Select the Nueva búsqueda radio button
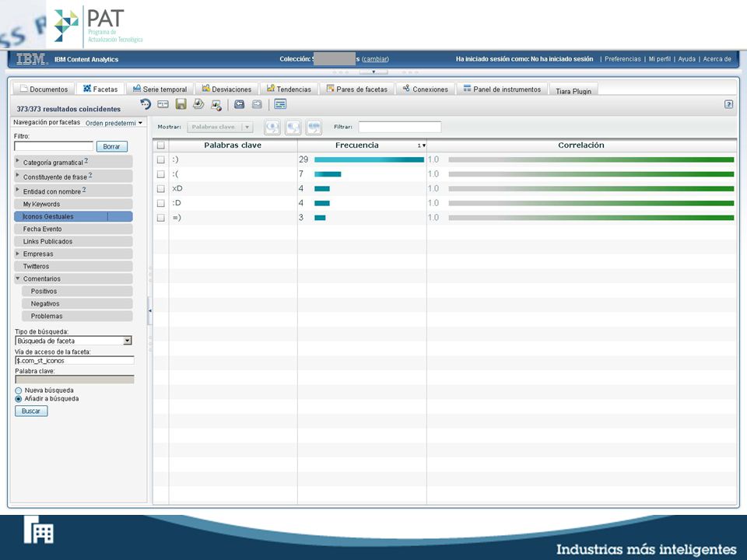Image resolution: width=747 pixels, height=560 pixels. coord(19,390)
